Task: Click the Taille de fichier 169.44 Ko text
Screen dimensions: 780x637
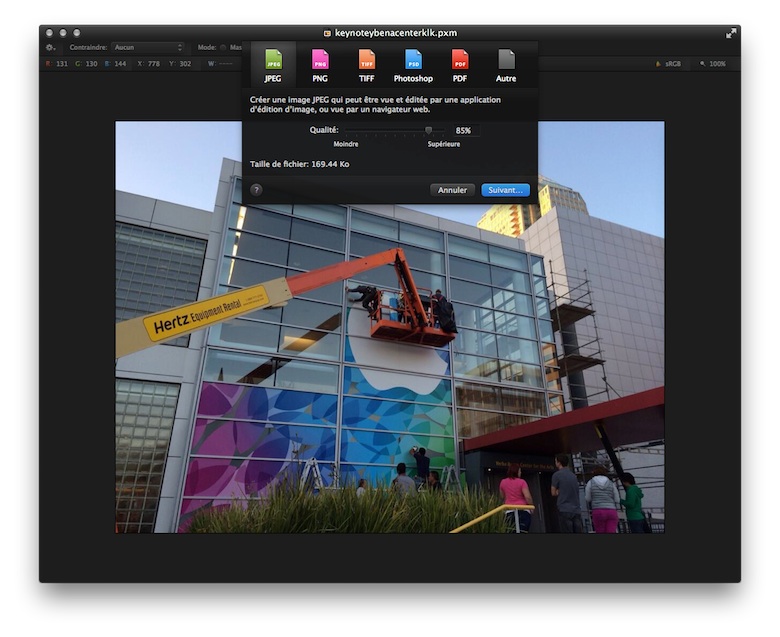Action: (x=299, y=164)
